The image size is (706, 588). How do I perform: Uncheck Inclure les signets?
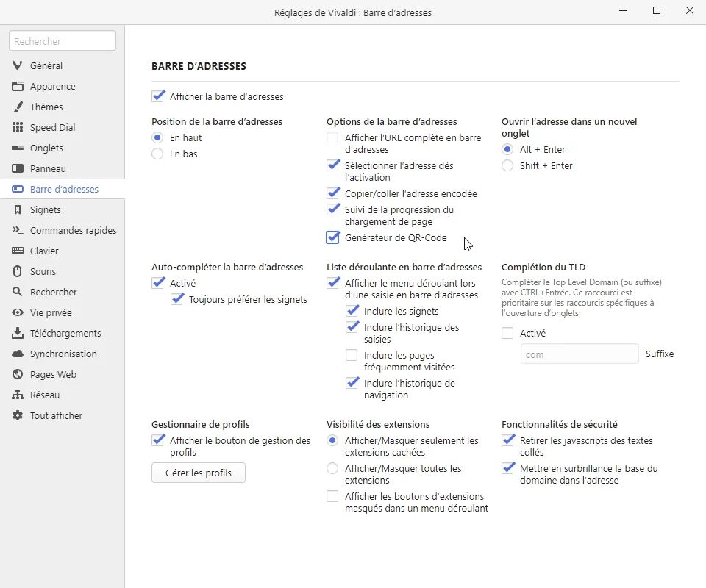pyautogui.click(x=352, y=311)
